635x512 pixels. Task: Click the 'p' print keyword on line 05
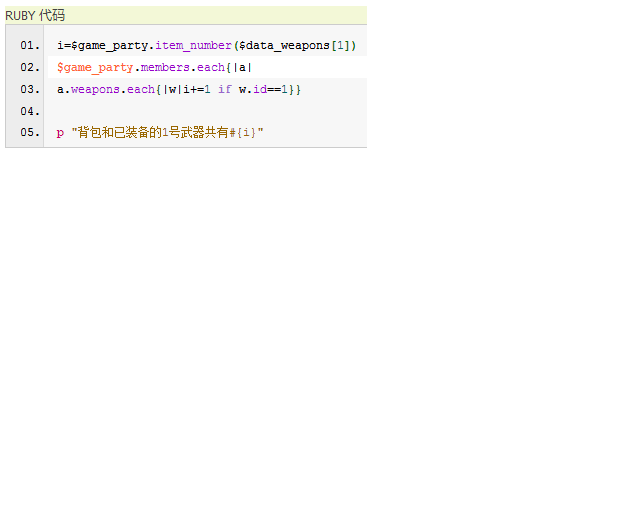click(60, 133)
